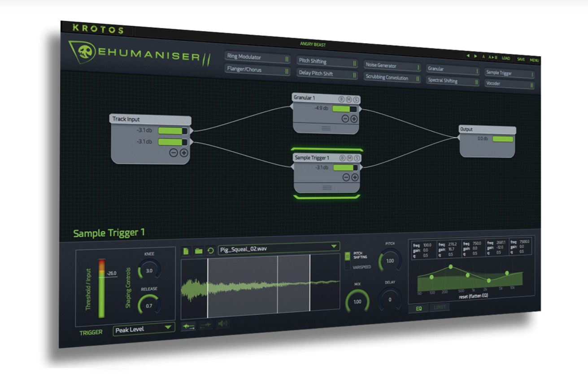Enable Varispeed mode switch
The width and height of the screenshot is (588, 374).
tap(347, 266)
